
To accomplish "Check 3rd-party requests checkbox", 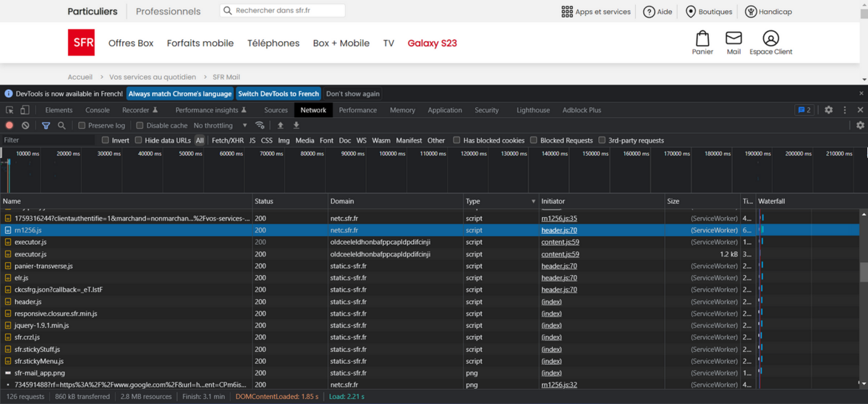I will click(602, 140).
